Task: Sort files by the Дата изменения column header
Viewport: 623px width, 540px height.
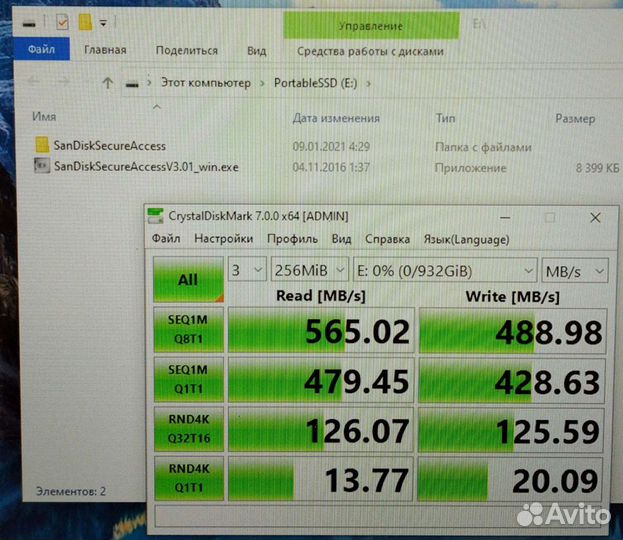Action: pos(336,118)
